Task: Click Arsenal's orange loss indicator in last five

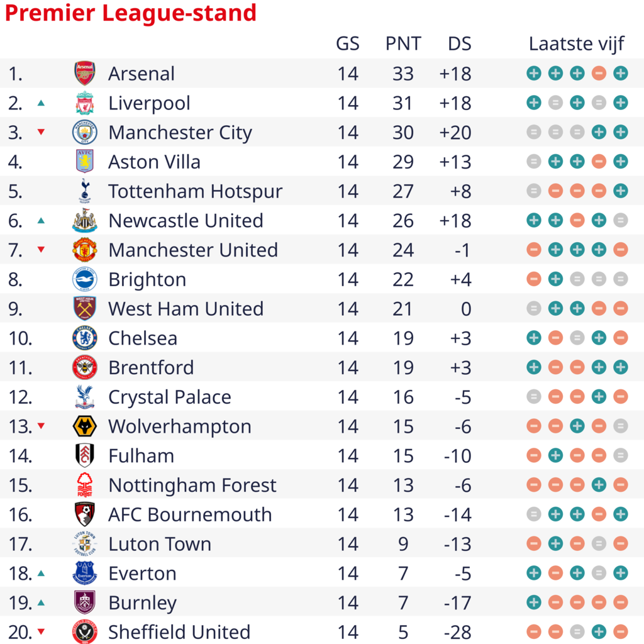Action: (599, 74)
